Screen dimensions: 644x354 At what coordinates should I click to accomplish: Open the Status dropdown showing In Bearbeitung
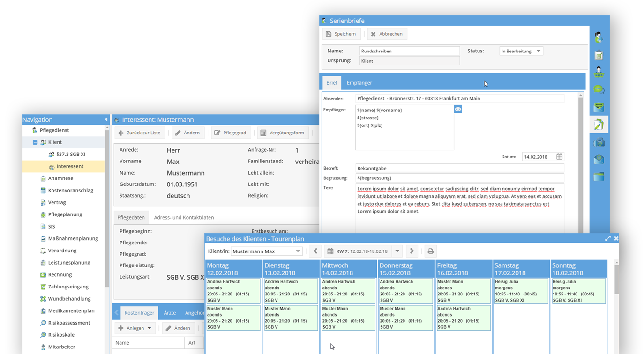click(521, 51)
